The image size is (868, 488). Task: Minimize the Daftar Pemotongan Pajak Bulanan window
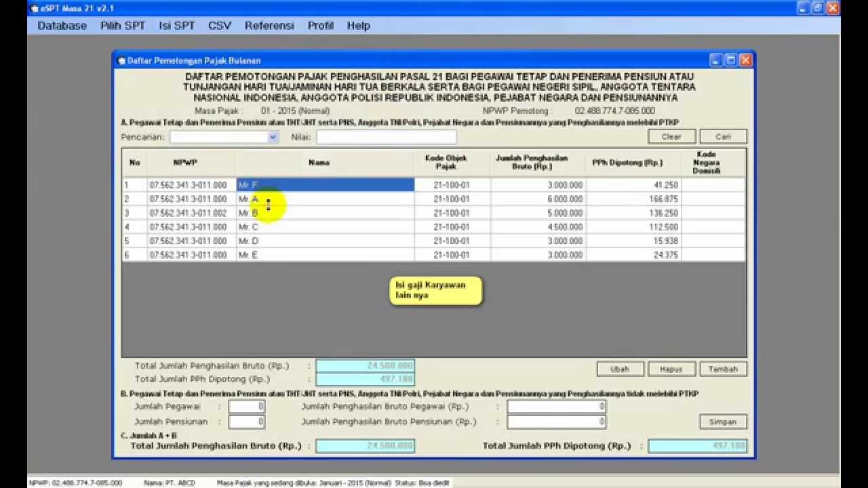click(x=717, y=60)
